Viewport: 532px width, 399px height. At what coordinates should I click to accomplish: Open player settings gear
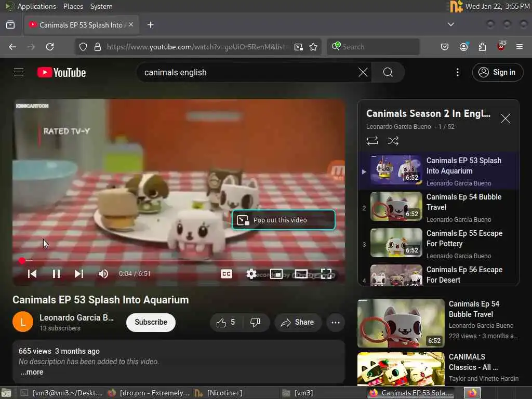[251, 274]
